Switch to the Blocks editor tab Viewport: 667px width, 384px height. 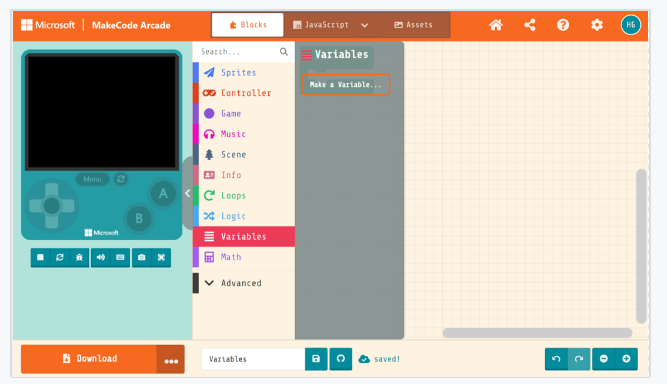coord(248,25)
